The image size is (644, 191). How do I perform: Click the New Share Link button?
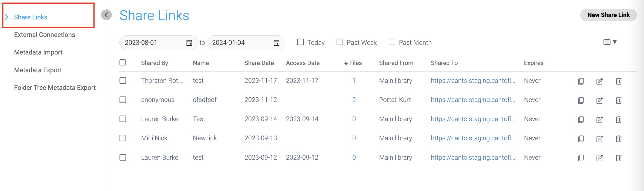pyautogui.click(x=608, y=15)
